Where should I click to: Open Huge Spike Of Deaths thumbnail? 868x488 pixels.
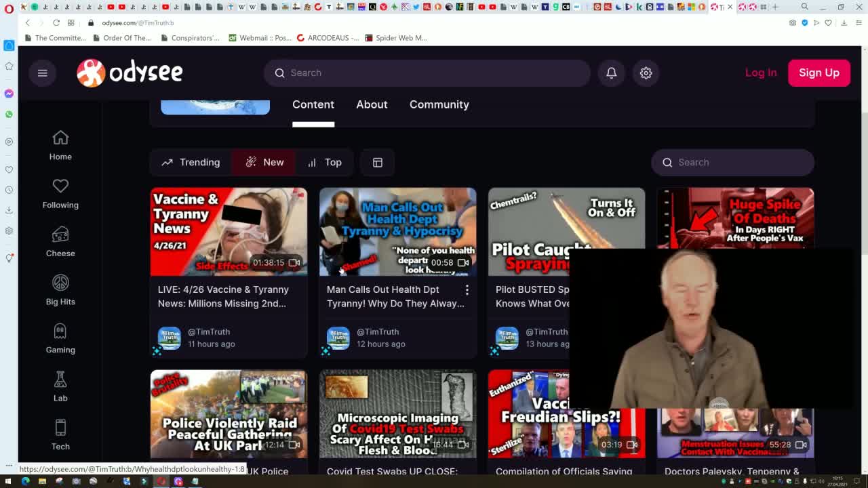coord(735,218)
